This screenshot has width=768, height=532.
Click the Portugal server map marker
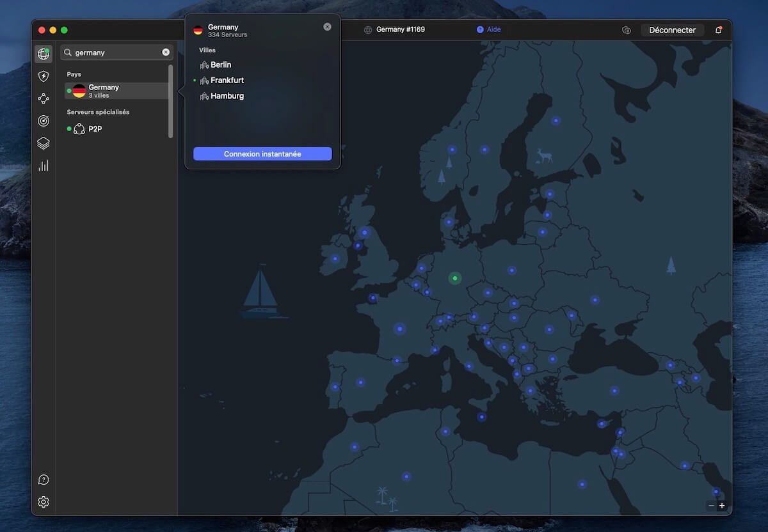tap(335, 387)
